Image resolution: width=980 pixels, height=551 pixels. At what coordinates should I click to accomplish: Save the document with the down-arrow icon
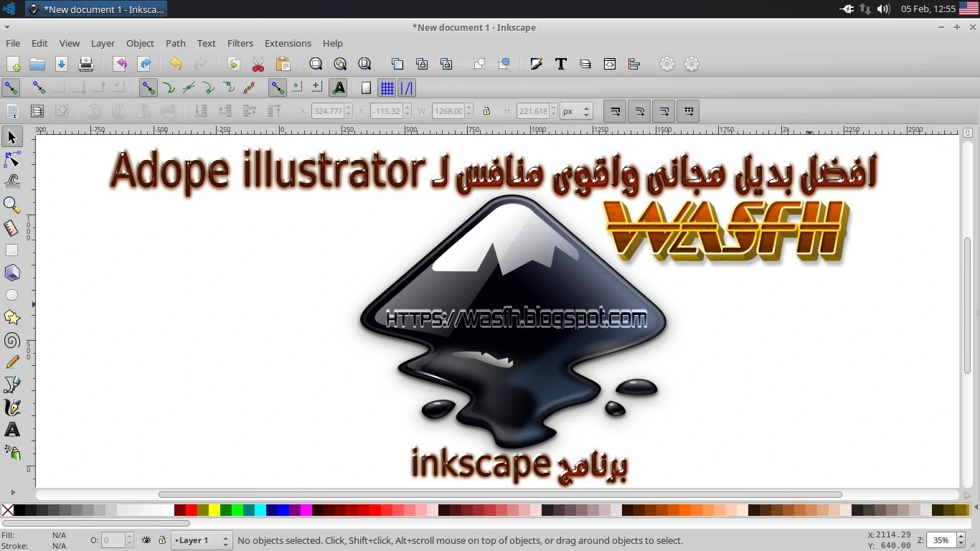point(62,64)
